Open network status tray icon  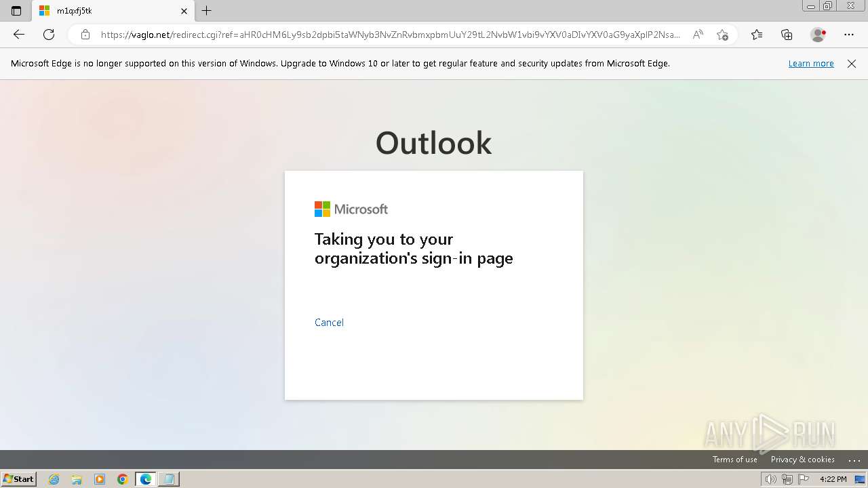pos(787,479)
